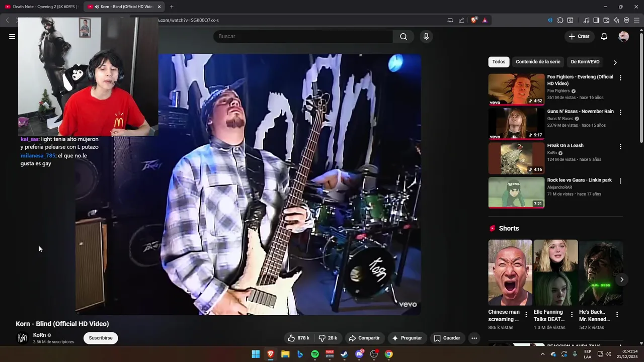The image size is (644, 362).
Task: Show more filter chips with right arrow
Action: tap(615, 62)
